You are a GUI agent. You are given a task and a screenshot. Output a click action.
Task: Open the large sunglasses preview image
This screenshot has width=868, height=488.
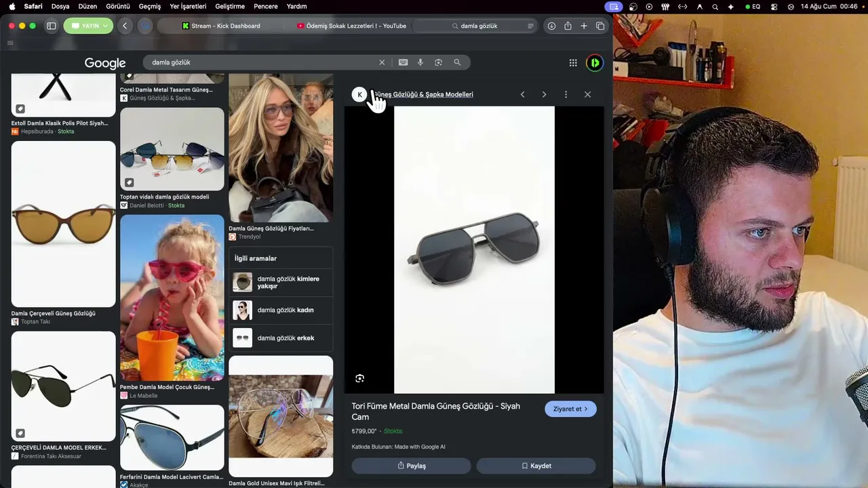[x=474, y=249]
